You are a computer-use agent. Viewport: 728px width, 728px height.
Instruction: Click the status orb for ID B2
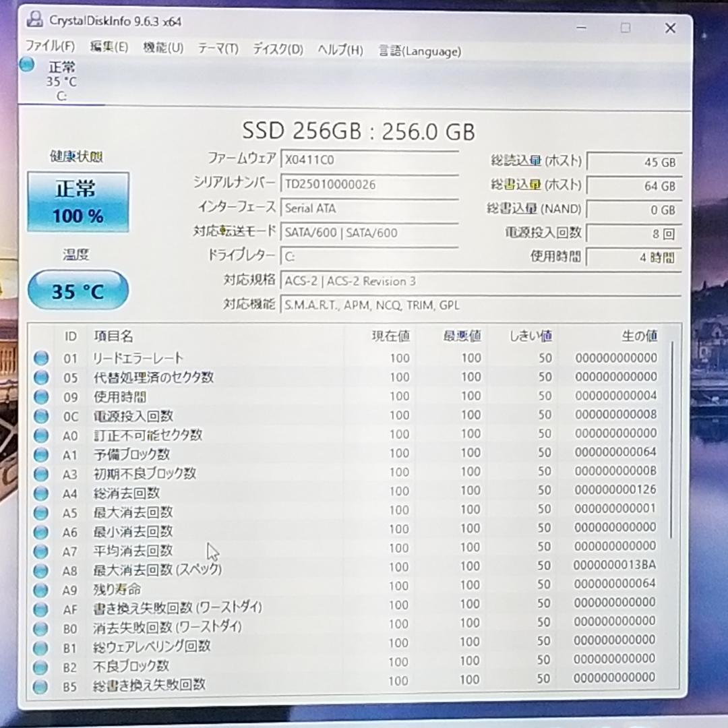(x=41, y=667)
